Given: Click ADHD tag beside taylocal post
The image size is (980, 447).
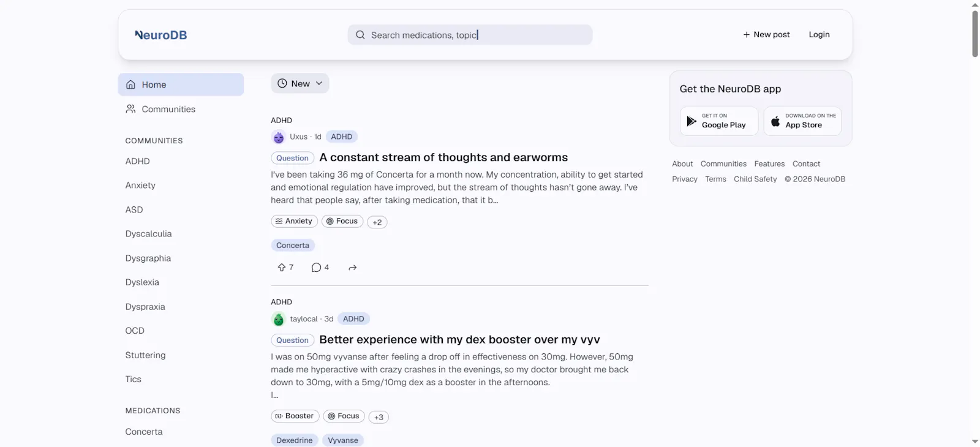Looking at the screenshot, I should (x=353, y=319).
